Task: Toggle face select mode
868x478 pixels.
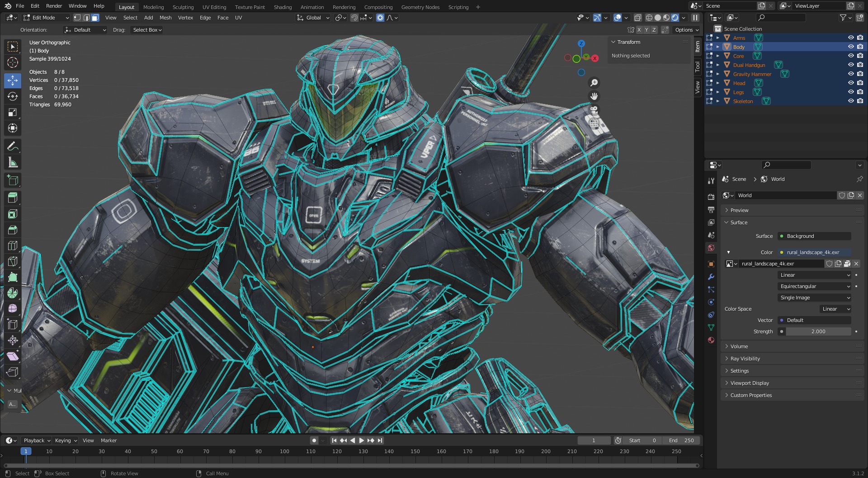Action: 95,18
